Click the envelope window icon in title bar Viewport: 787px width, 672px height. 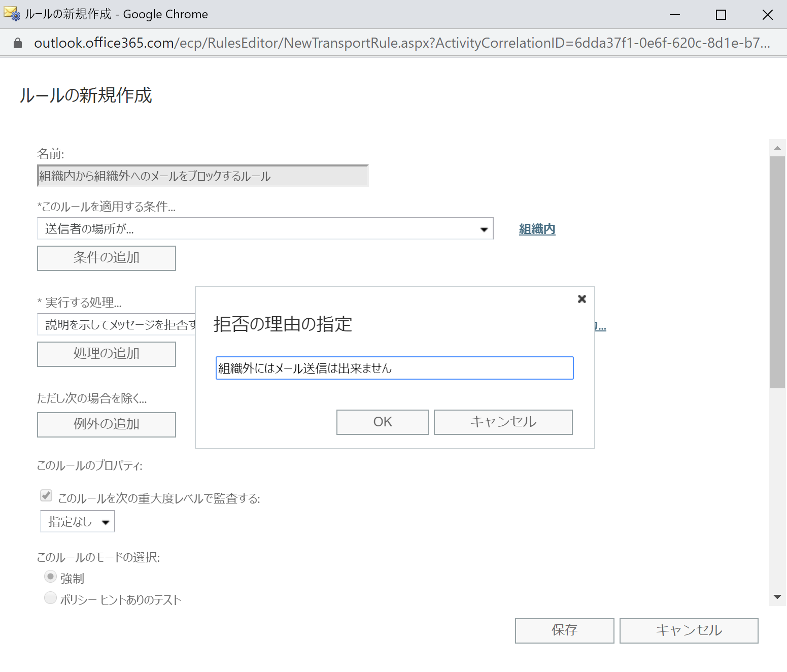click(x=12, y=14)
